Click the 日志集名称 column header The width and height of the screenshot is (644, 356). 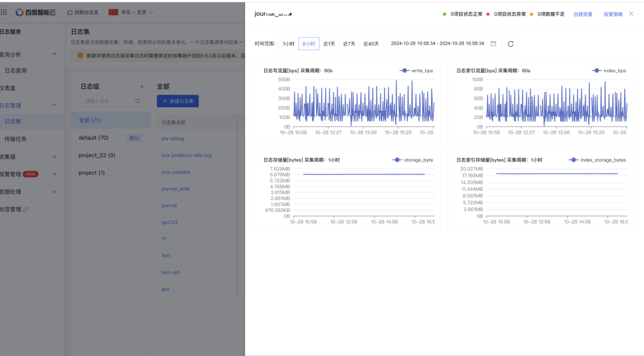tap(174, 122)
